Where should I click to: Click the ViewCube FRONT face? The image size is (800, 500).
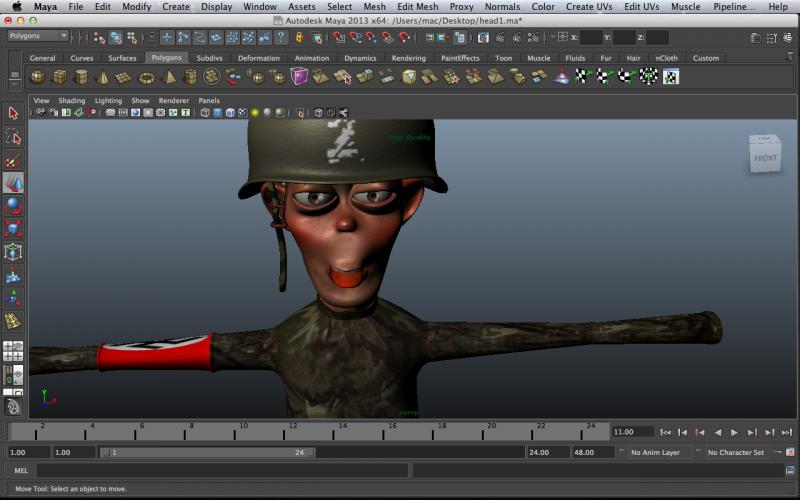[x=765, y=158]
